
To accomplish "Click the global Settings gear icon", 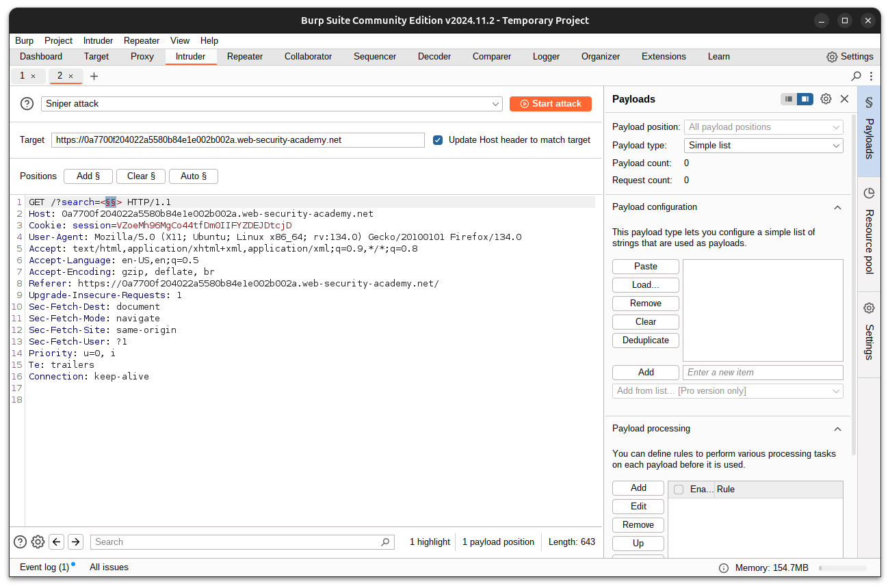I will pyautogui.click(x=832, y=57).
